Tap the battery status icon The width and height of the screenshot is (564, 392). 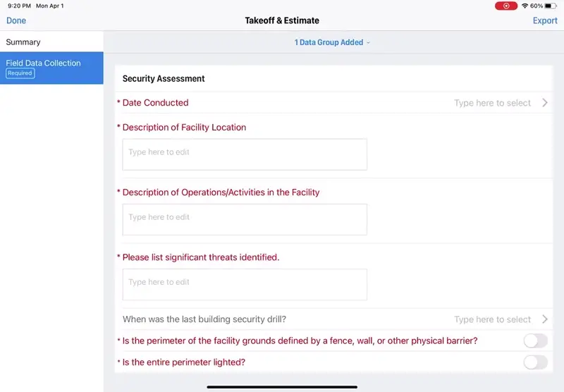[x=551, y=6]
